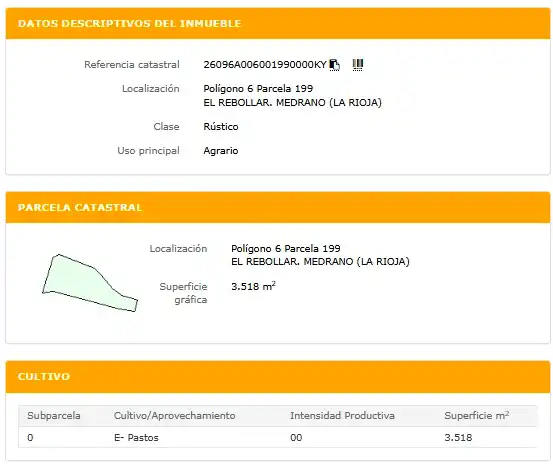Click the Agrario main use value
The image size is (553, 471).
[221, 151]
